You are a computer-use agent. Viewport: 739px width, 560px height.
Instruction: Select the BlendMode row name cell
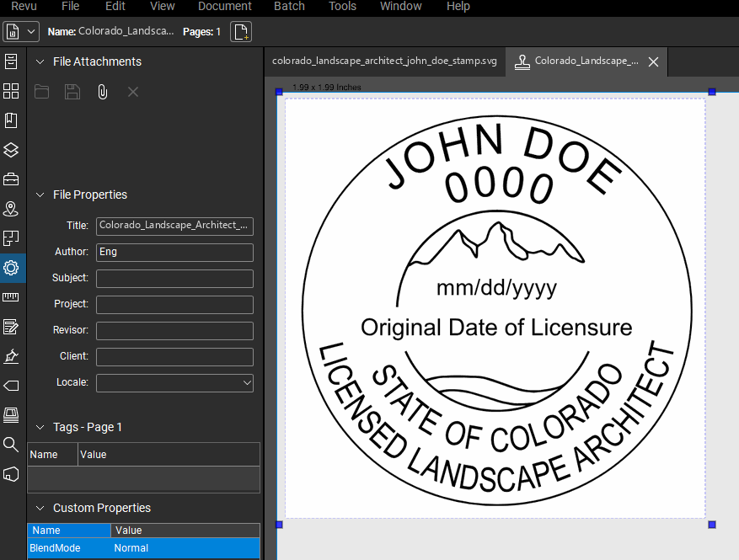69,548
